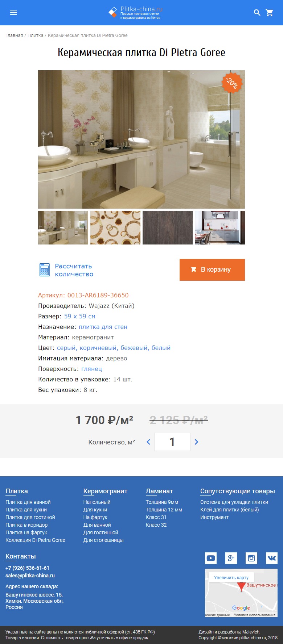Image resolution: width=283 pixels, height=644 pixels.
Task: Open the YouTube social icon
Action: [211, 558]
